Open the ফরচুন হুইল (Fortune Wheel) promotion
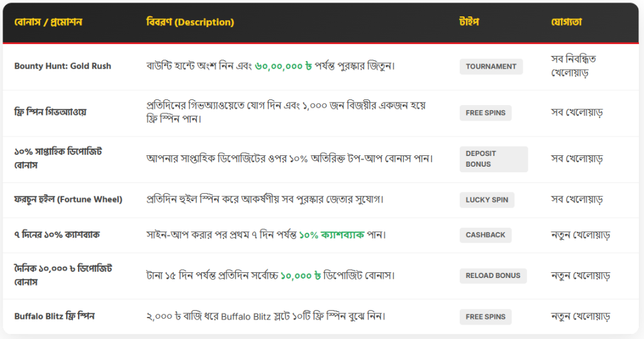Screen dimensions: 644x339 [68, 199]
